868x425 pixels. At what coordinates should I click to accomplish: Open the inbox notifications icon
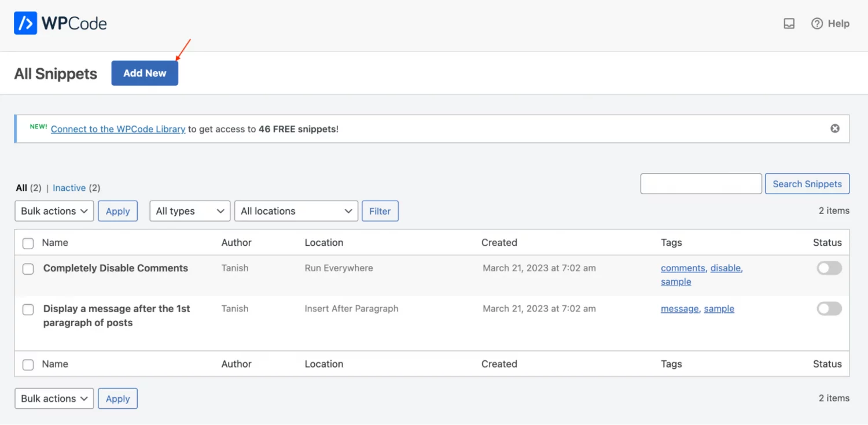(x=789, y=24)
